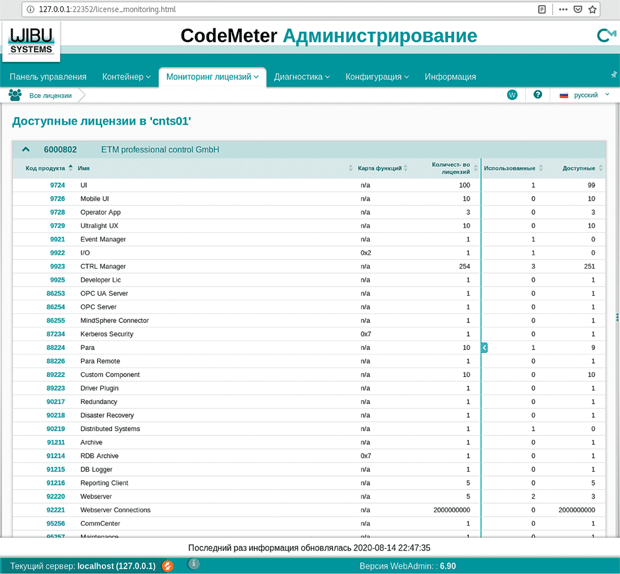Open page actions three-dot menu
The image size is (620, 574).
563,9
